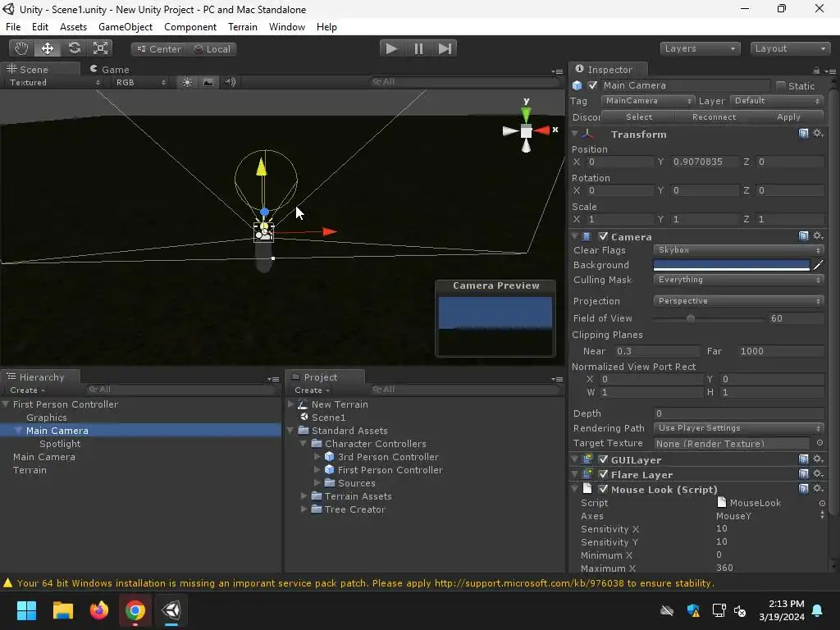Click the Step frame button
Viewport: 840px width, 630px height.
[x=445, y=48]
